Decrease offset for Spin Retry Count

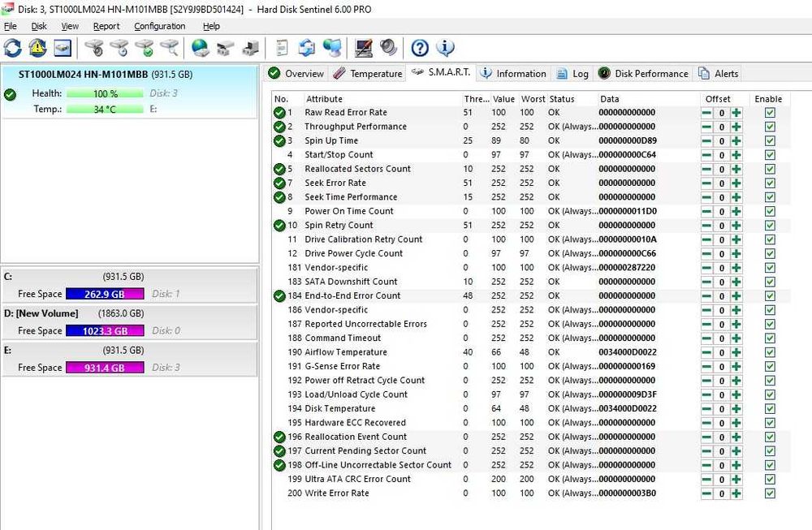pos(707,226)
